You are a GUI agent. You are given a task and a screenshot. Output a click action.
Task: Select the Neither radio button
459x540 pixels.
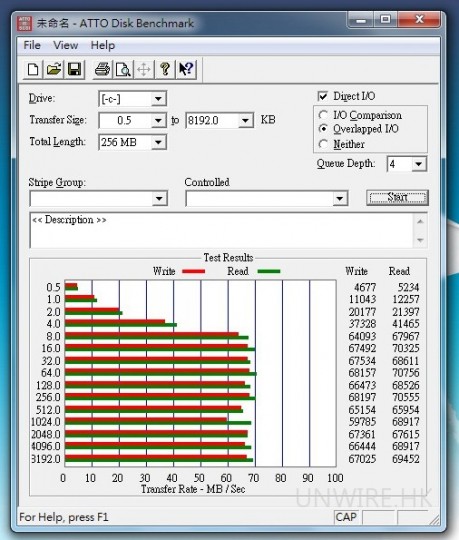coord(323,144)
